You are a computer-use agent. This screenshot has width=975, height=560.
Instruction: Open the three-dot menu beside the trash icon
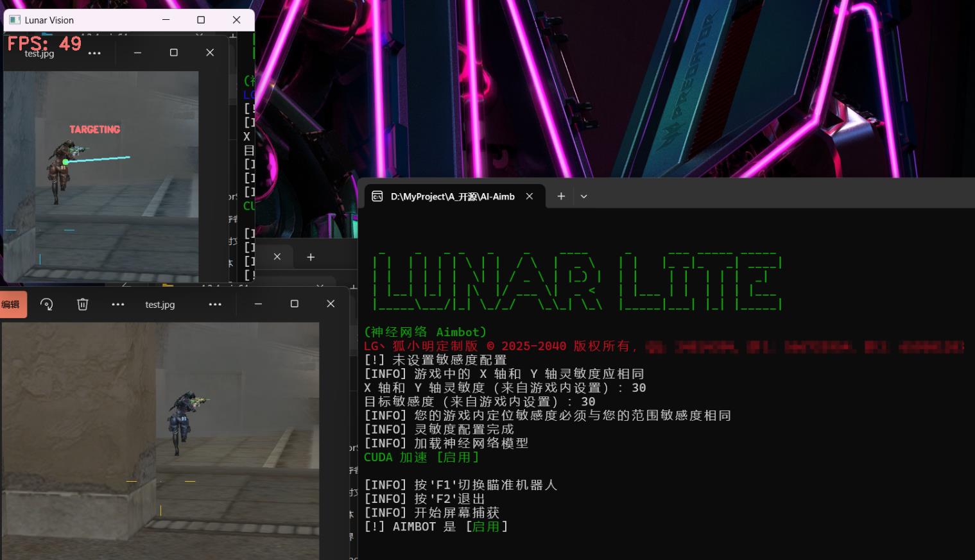tap(118, 304)
